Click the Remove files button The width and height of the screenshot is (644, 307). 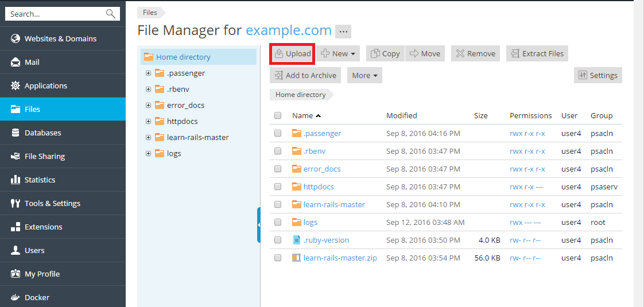click(475, 54)
